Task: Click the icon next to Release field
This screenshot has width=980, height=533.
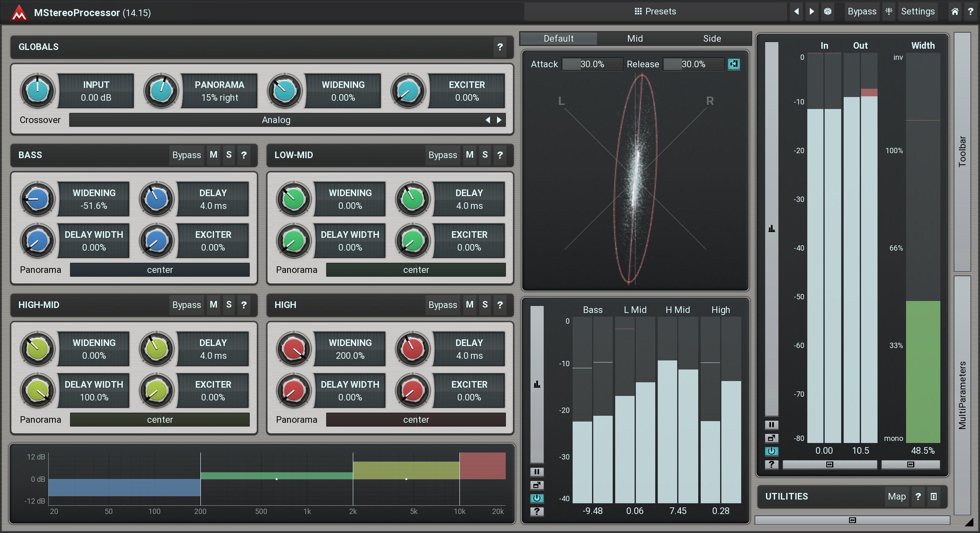Action: 734,64
